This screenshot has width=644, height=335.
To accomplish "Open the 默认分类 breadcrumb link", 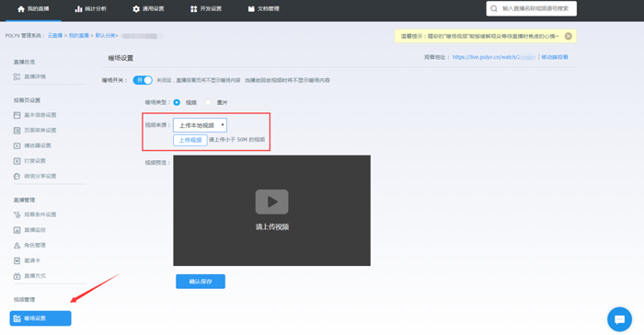I will 105,36.
